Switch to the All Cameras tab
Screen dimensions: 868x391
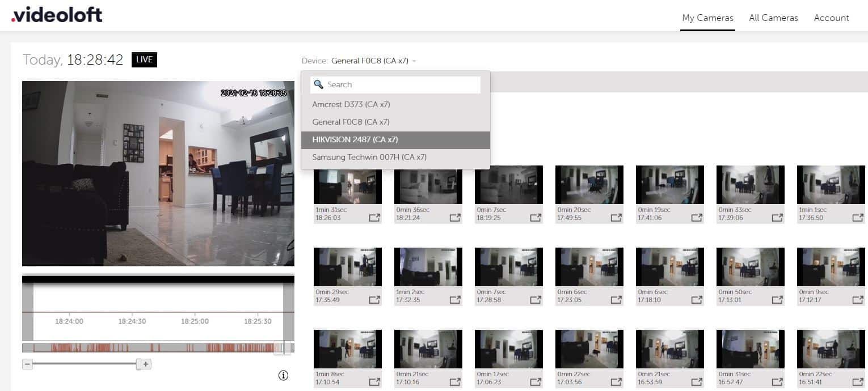773,18
